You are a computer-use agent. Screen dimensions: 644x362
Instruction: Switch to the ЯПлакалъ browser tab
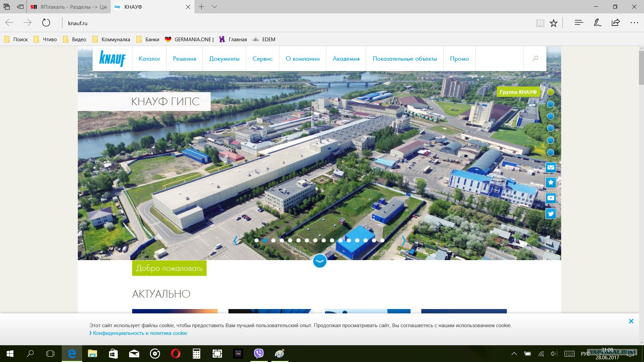tap(69, 7)
